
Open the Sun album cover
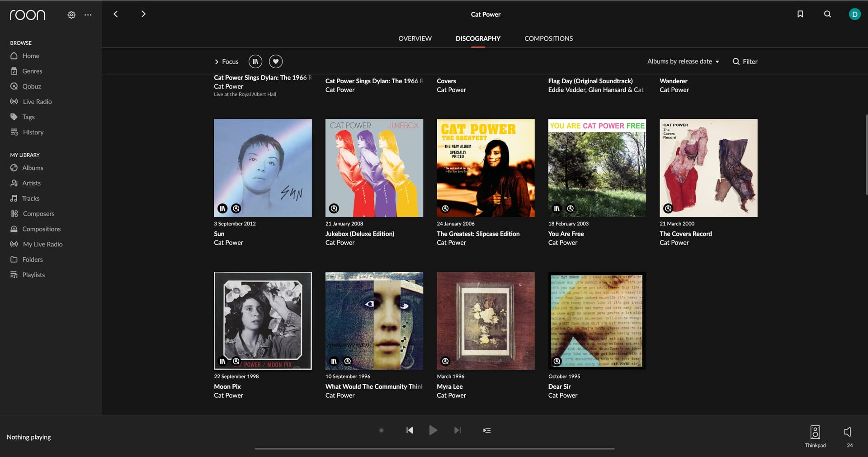[x=263, y=168]
